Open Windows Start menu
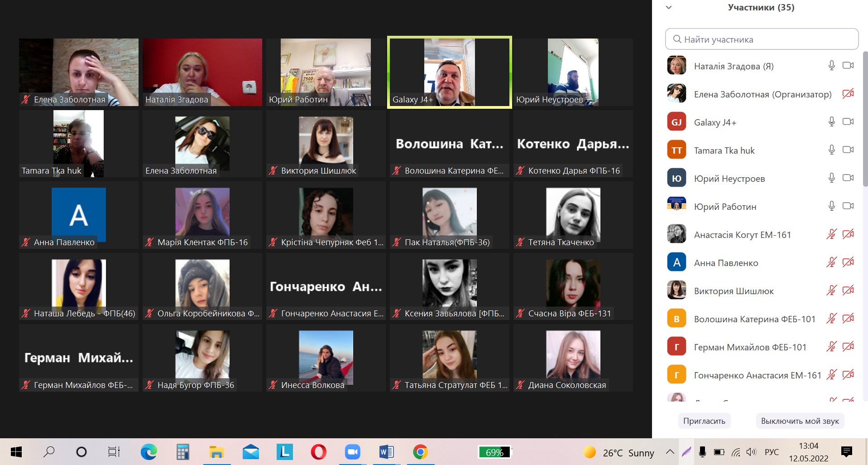The height and width of the screenshot is (465, 868). coord(16,452)
